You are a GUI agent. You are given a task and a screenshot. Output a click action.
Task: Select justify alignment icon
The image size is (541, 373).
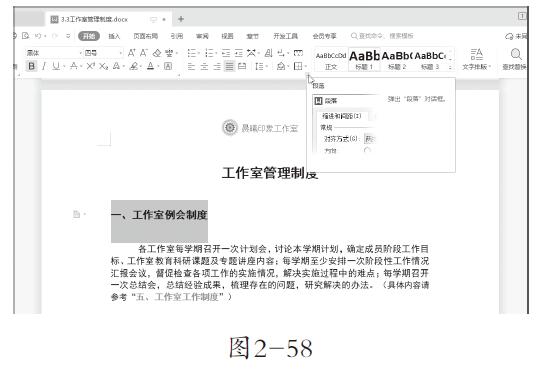[229, 66]
